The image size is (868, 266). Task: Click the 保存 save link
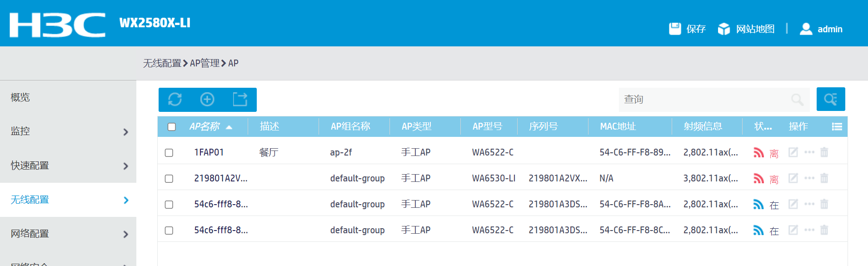[x=696, y=29]
